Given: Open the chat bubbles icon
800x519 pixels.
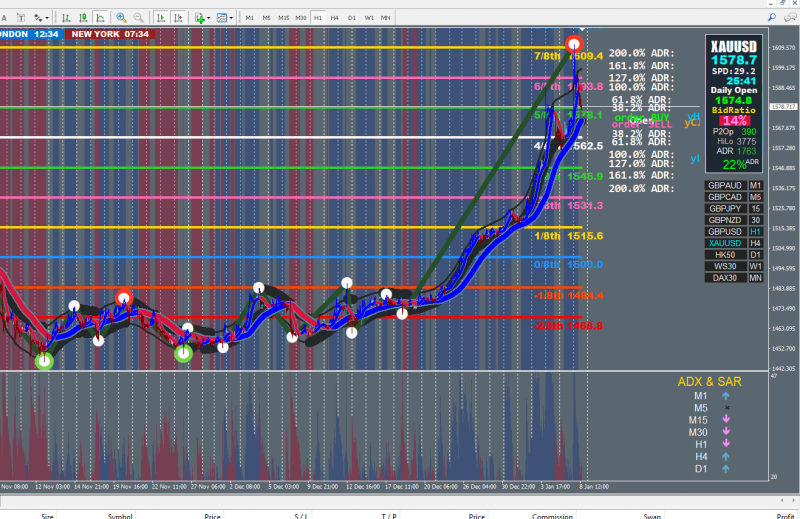Looking at the screenshot, I should click(790, 17).
